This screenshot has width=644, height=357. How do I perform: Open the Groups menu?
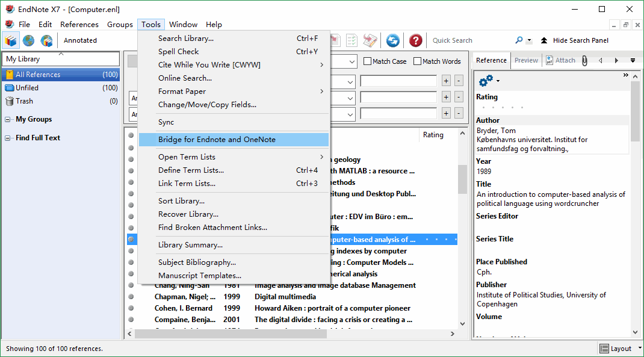click(120, 25)
